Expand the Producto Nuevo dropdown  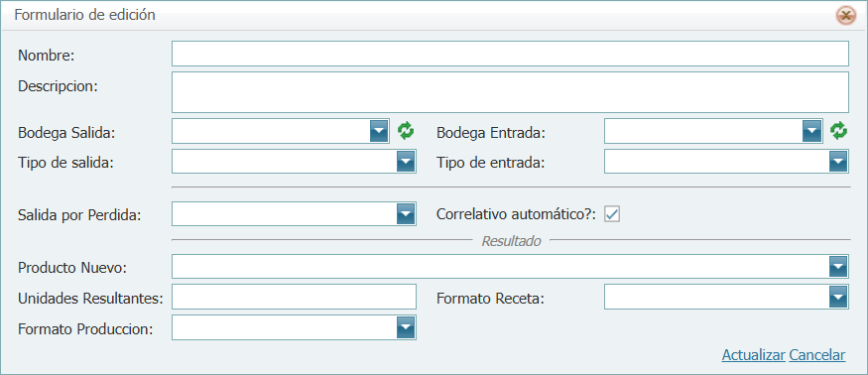pos(838,267)
